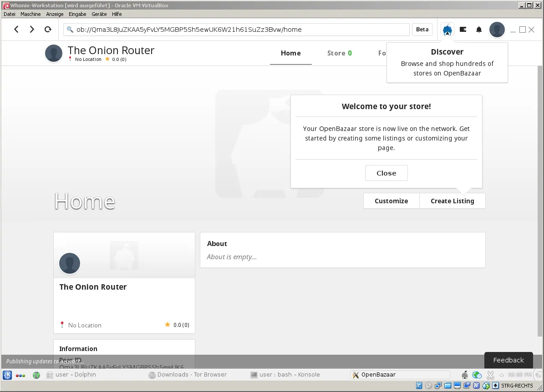Go forward with the right arrow

32,30
